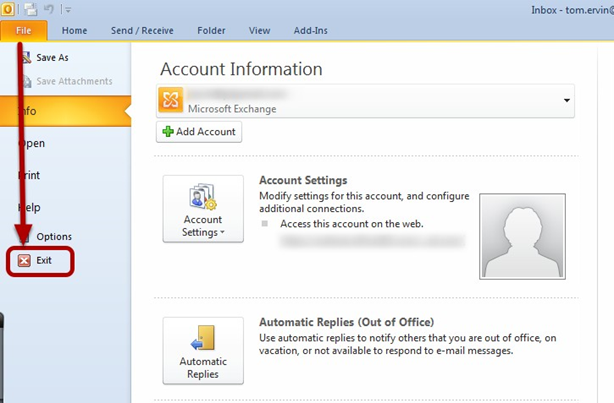The width and height of the screenshot is (614, 403).
Task: Click the Automatic Replies button
Action: [x=202, y=350]
